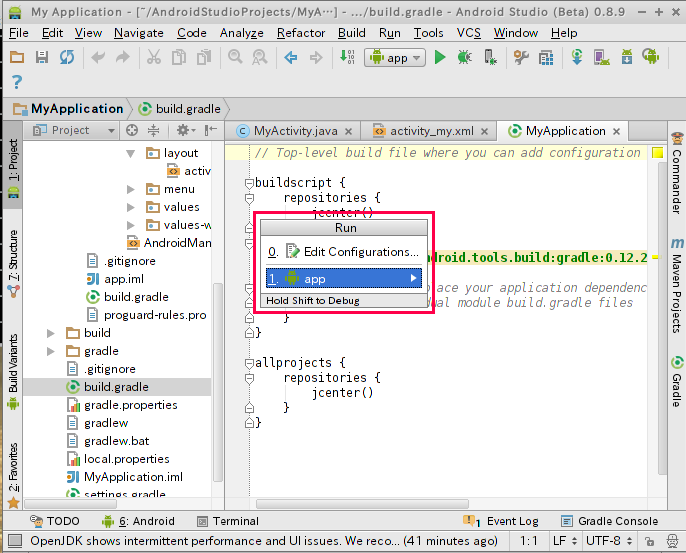Change the UTF-8 file encoding
This screenshot has width=686, height=553.
pyautogui.click(x=609, y=541)
